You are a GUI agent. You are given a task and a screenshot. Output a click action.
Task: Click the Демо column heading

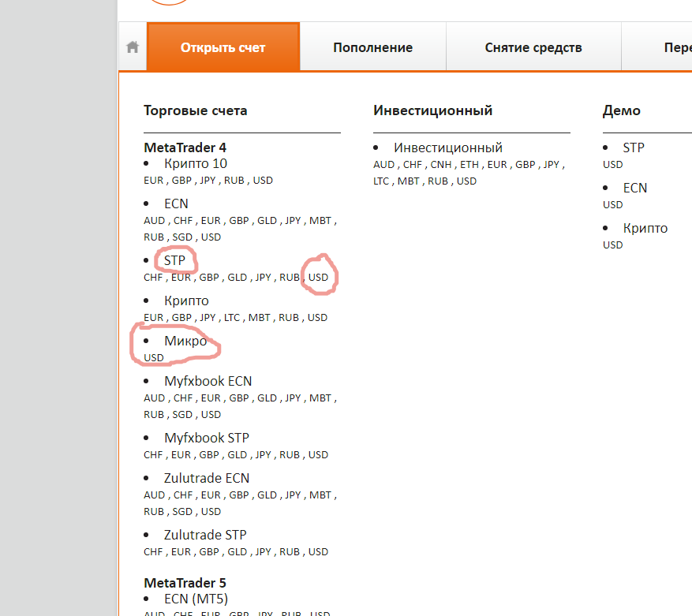pyautogui.click(x=622, y=110)
